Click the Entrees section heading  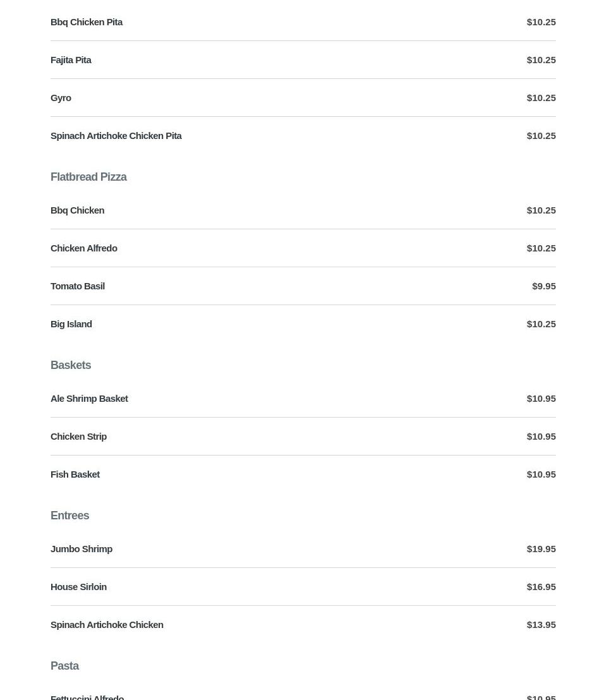tap(69, 516)
